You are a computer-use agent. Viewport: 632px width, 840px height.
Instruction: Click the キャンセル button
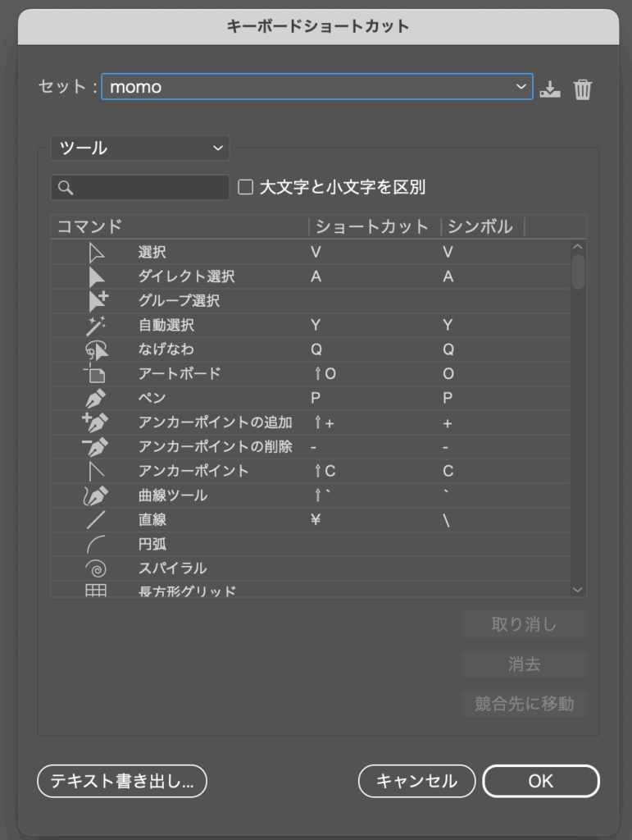pyautogui.click(x=416, y=781)
